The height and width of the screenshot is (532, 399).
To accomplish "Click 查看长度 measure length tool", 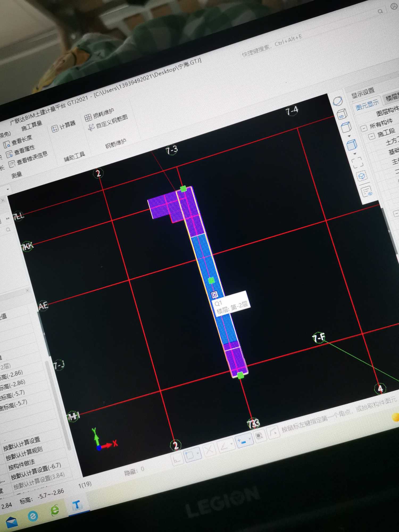I will [18, 141].
